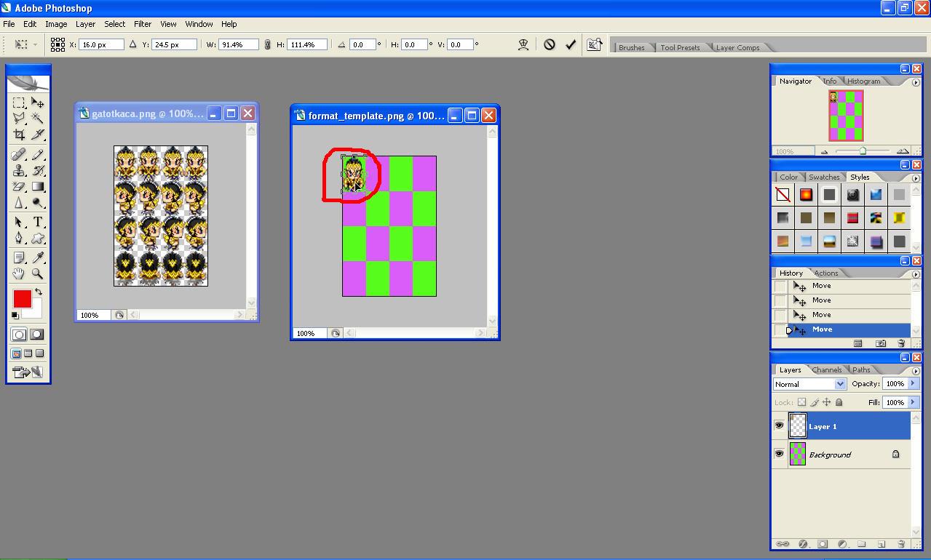Select the Zoom tool
The image size is (931, 560).
37,273
